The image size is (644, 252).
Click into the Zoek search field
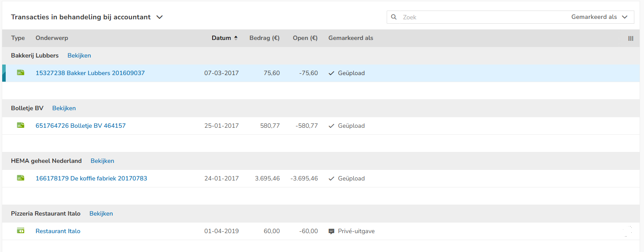point(482,17)
